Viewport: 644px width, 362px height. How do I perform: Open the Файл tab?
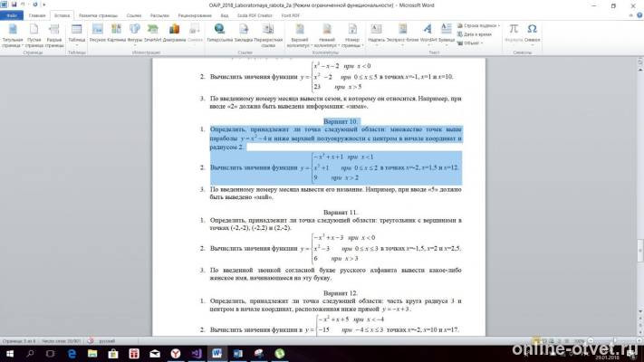(12, 15)
